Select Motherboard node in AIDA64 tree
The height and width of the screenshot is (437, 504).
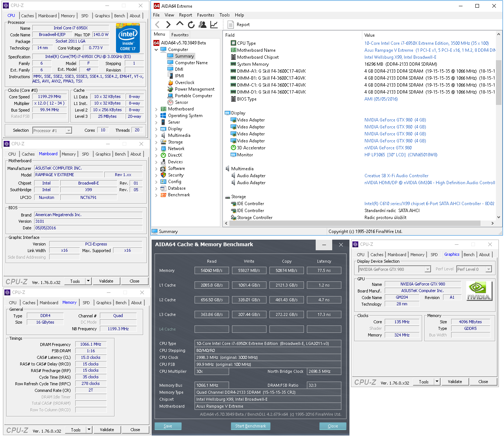click(181, 109)
